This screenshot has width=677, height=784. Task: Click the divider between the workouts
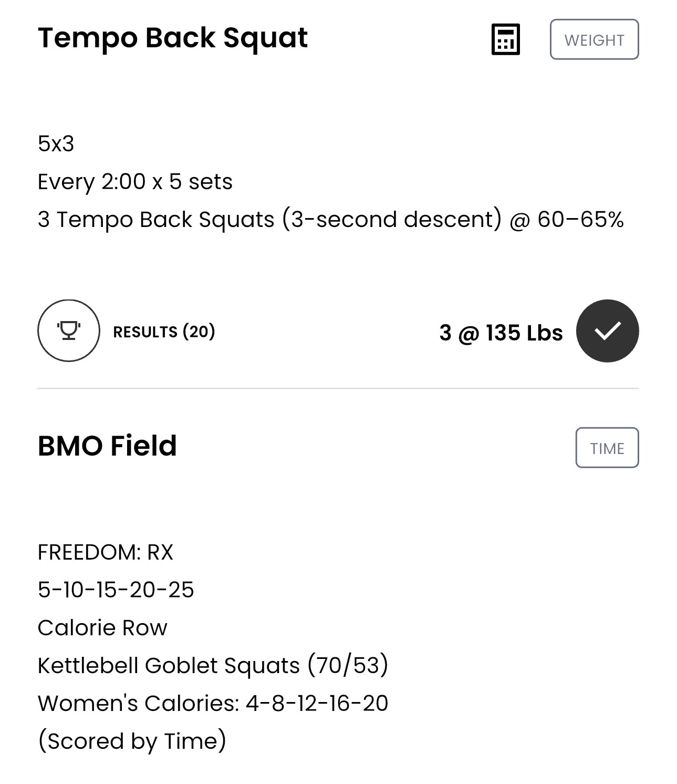(338, 388)
